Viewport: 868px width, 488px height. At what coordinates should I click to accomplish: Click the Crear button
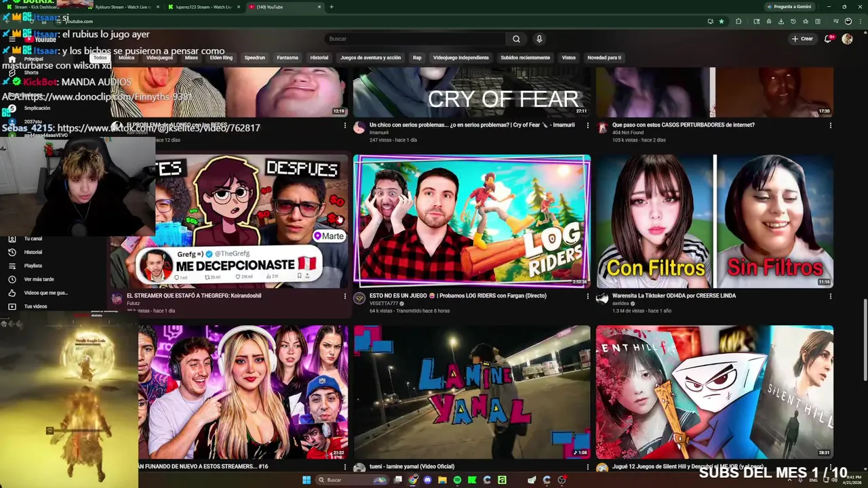click(802, 39)
